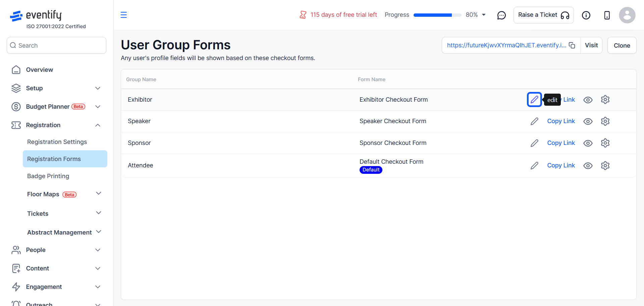Click the Setup layers icon
The height and width of the screenshot is (306, 644).
coord(16,88)
